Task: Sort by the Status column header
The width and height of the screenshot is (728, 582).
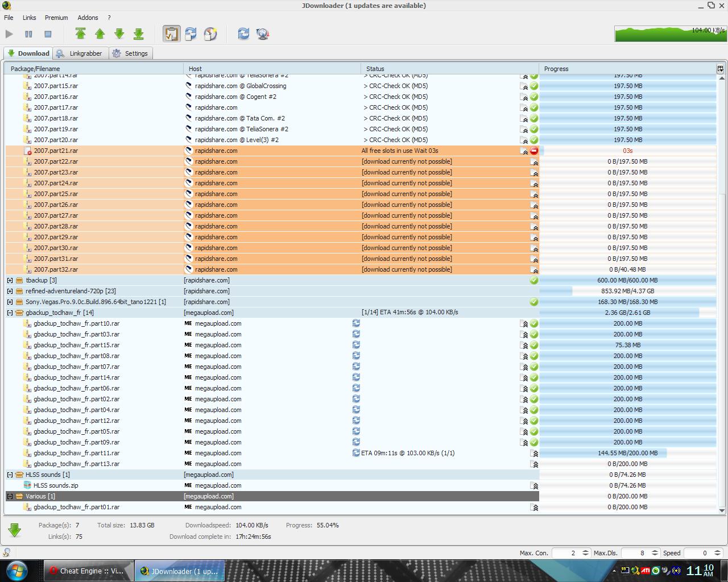Action: coord(450,69)
